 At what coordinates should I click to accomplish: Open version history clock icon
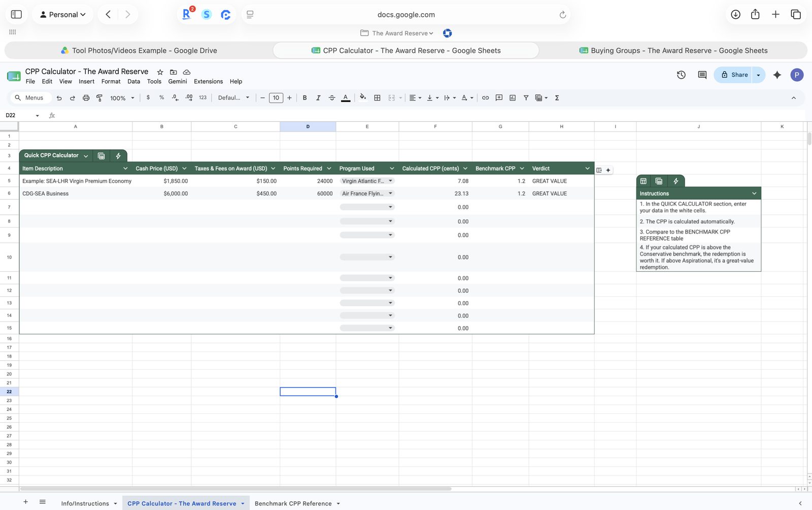pyautogui.click(x=681, y=75)
